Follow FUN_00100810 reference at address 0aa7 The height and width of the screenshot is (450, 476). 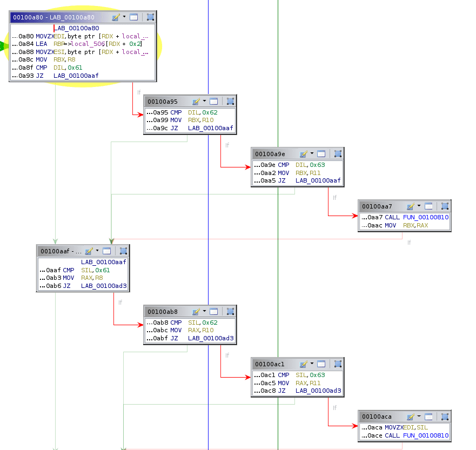426,217
